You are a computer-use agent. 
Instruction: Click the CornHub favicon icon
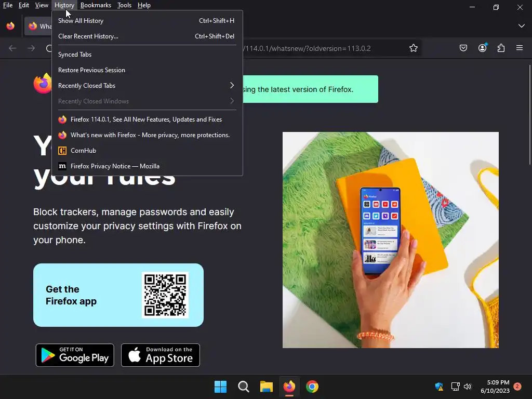tap(62, 151)
